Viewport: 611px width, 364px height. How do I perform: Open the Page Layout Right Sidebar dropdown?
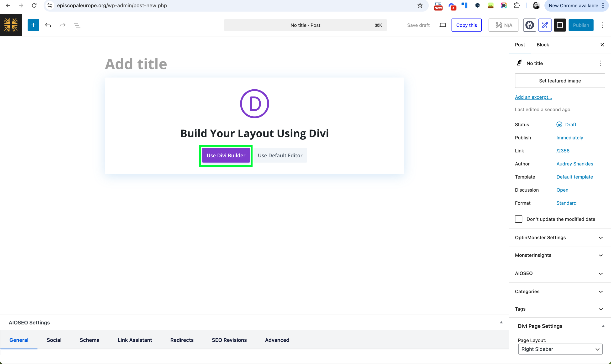click(560, 349)
